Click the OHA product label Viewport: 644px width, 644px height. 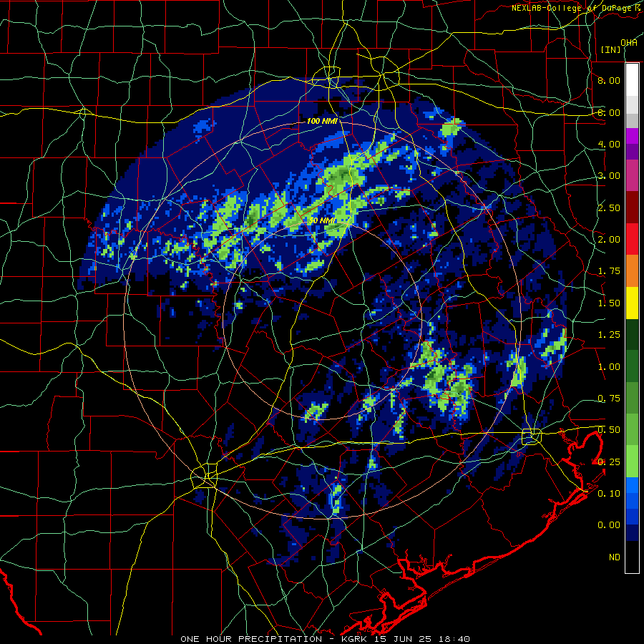click(629, 43)
